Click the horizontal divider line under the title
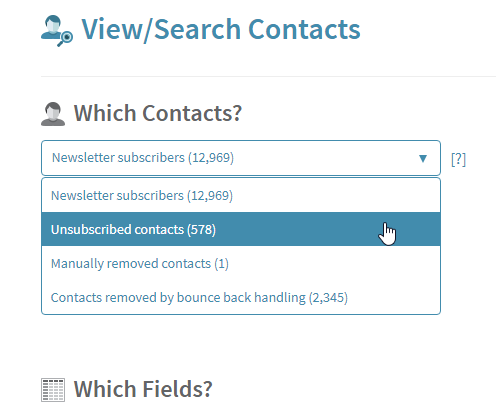The width and height of the screenshot is (496, 412). [x=268, y=76]
